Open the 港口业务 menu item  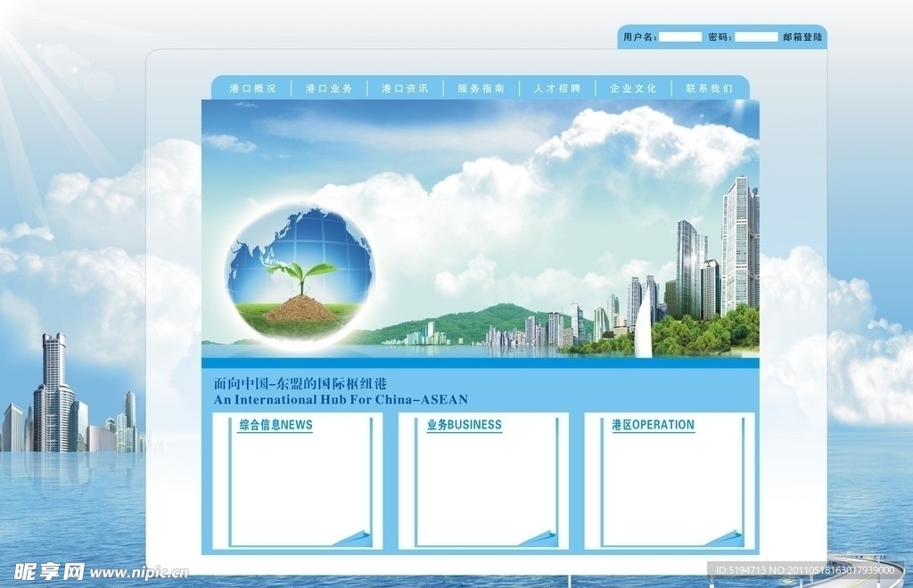click(x=329, y=88)
